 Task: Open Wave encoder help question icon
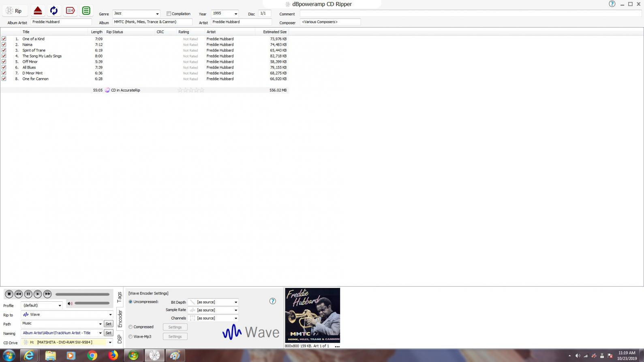[273, 301]
